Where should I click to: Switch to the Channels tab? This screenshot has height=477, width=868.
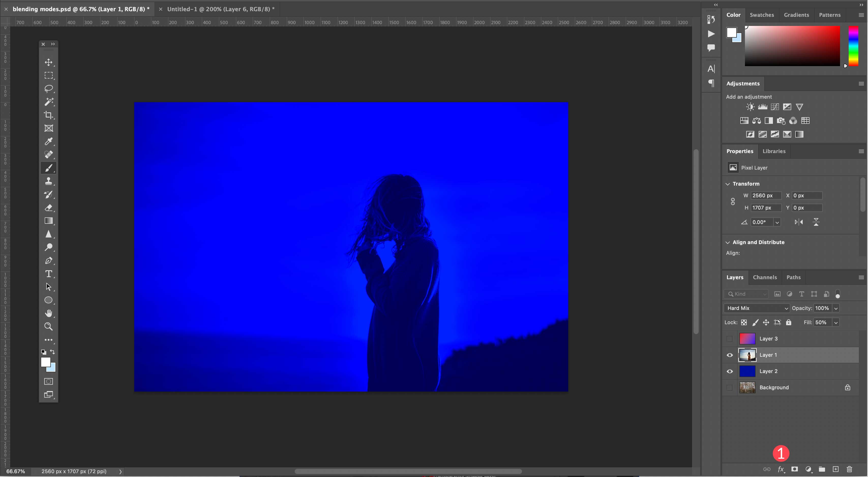point(765,277)
